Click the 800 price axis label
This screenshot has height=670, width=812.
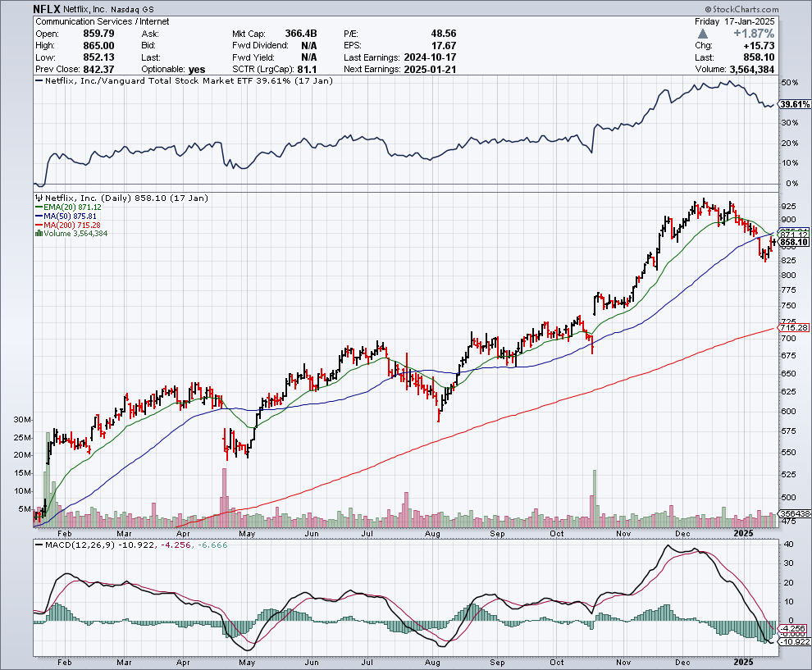click(x=789, y=276)
